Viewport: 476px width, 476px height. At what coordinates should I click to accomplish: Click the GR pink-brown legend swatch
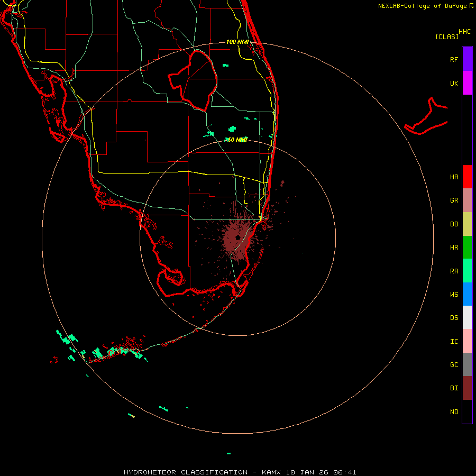(467, 200)
